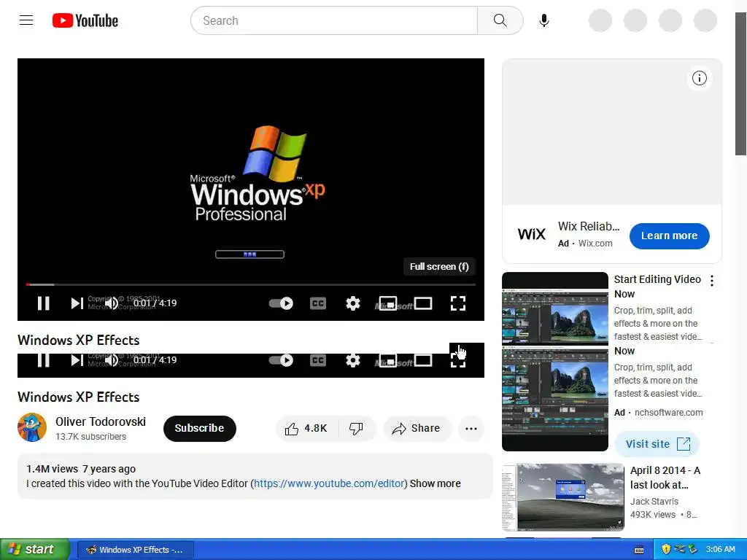Click the page vertical scrollbar thumb
The width and height of the screenshot is (747, 560).
point(740,83)
